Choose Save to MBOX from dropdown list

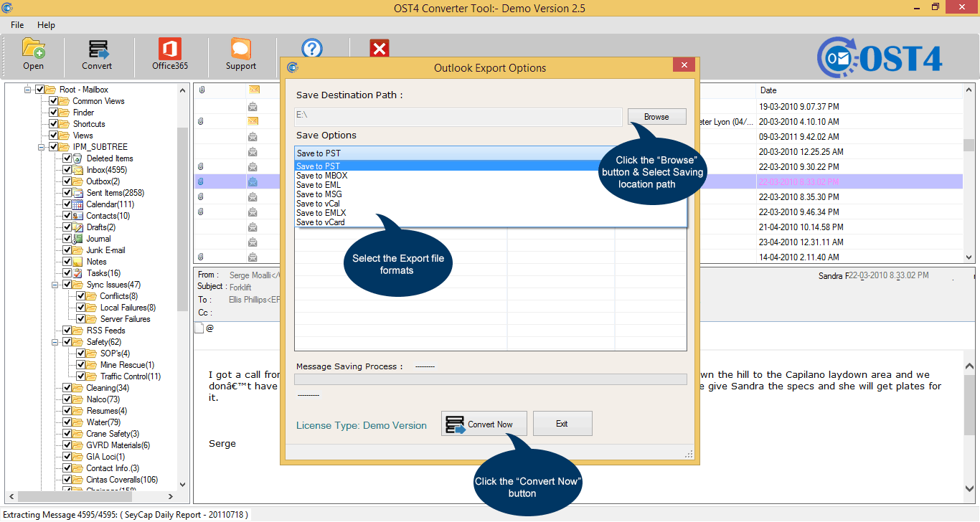(x=321, y=176)
